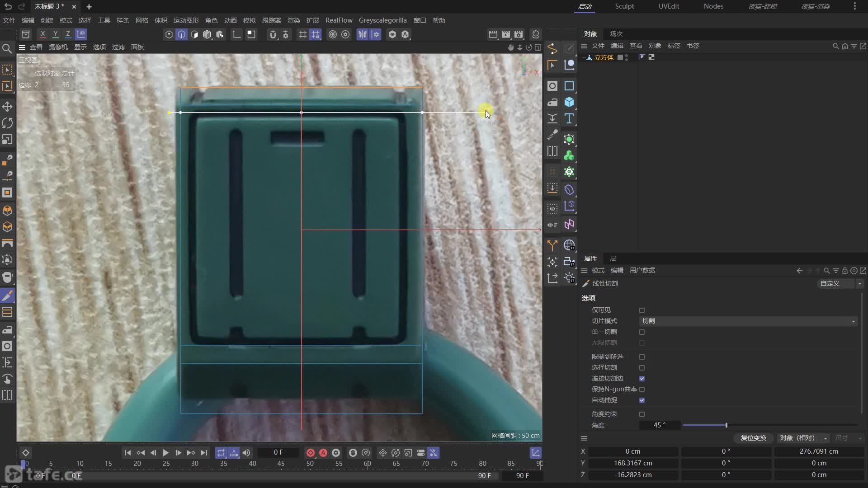Open the 对象 (相对) coordinate dropdown
The height and width of the screenshot is (488, 868).
coord(803,438)
